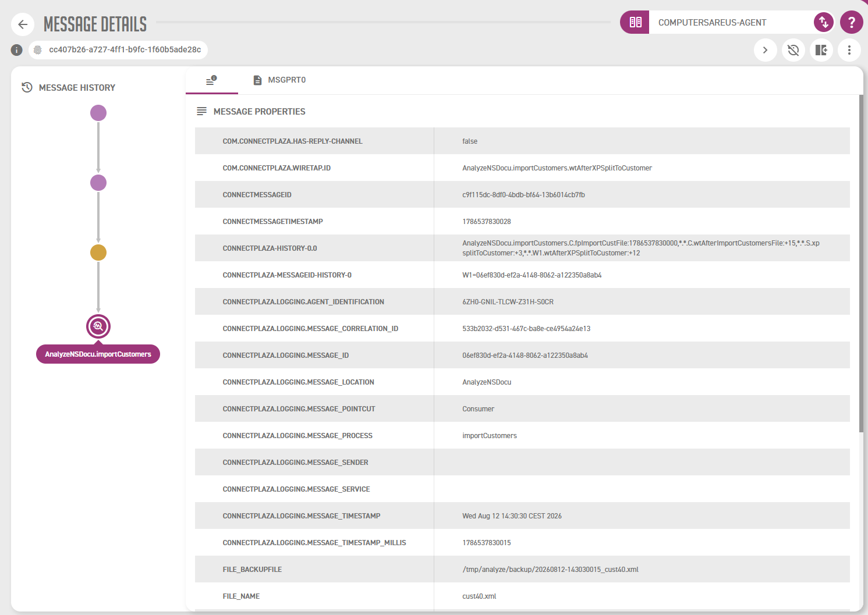Click correlation ID 533b2032-d531-467c-ba8e-ce4954a24e13
Screen dimensions: 868x615
tap(526, 329)
